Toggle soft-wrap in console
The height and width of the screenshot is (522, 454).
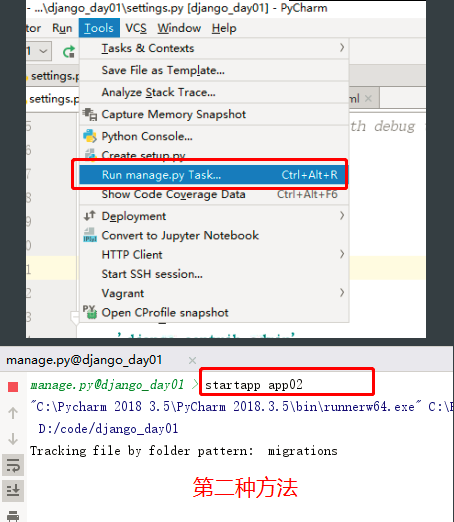coord(13,465)
